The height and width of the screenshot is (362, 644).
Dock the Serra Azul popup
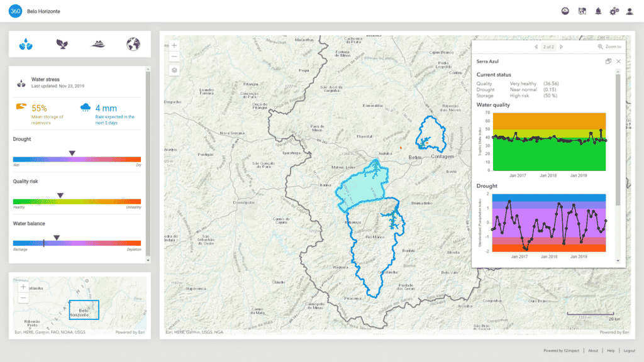pos(608,62)
